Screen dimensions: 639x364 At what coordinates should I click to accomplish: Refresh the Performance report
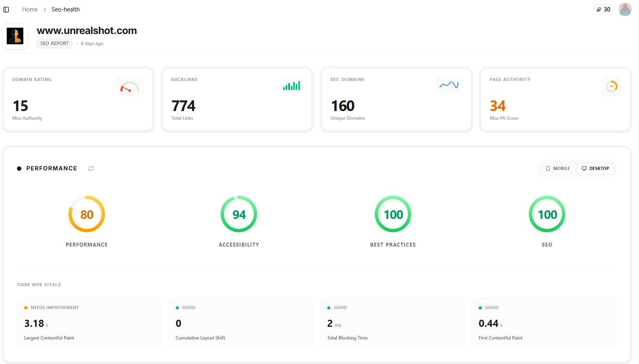pos(91,168)
